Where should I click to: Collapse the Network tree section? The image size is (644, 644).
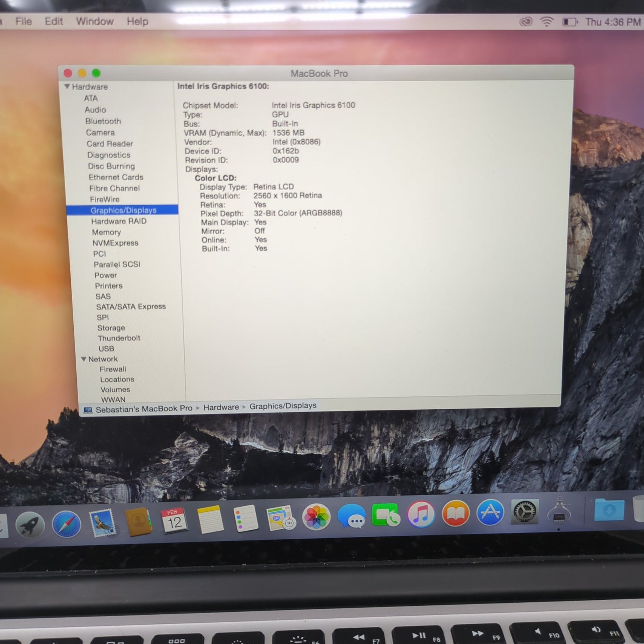coord(84,359)
